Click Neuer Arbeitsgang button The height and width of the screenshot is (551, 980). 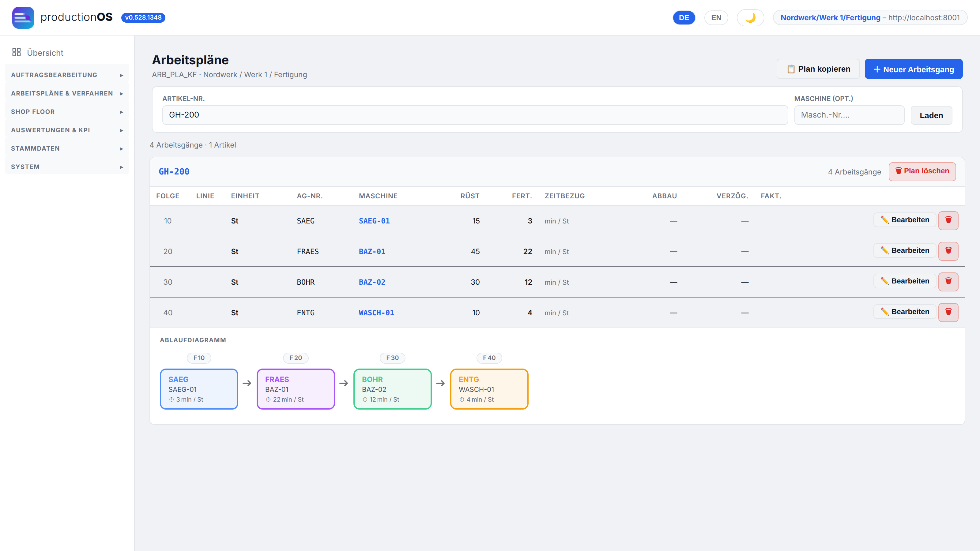click(x=914, y=69)
